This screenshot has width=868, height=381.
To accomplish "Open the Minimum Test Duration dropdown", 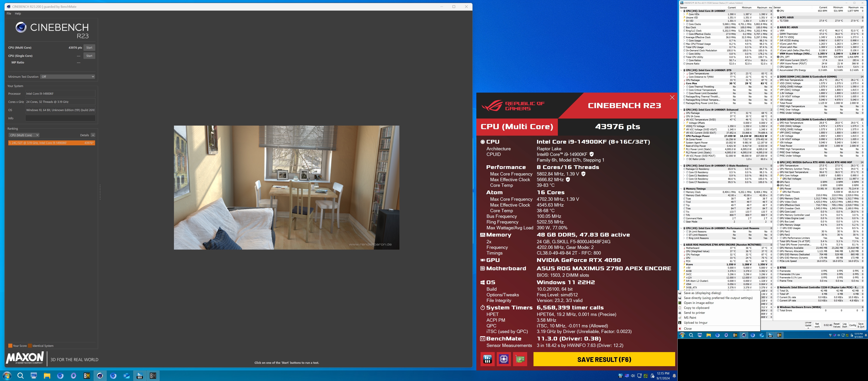I will click(67, 77).
